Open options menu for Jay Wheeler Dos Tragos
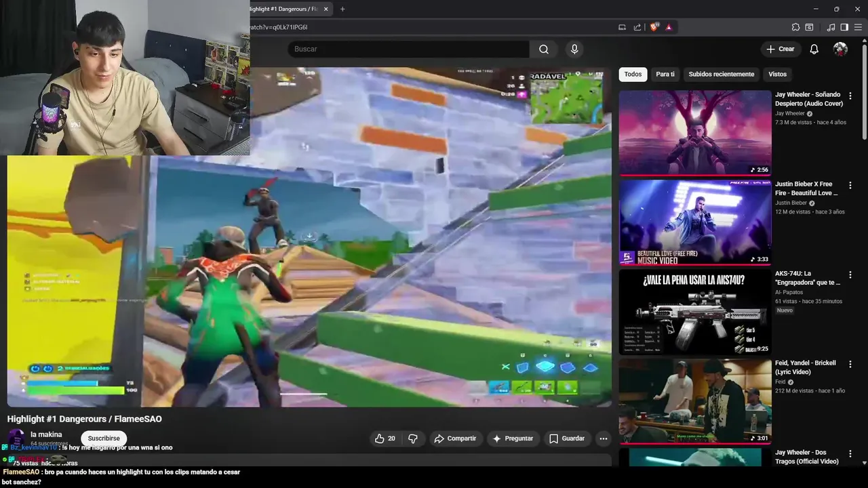Viewport: 868px width, 488px height. coord(850,453)
